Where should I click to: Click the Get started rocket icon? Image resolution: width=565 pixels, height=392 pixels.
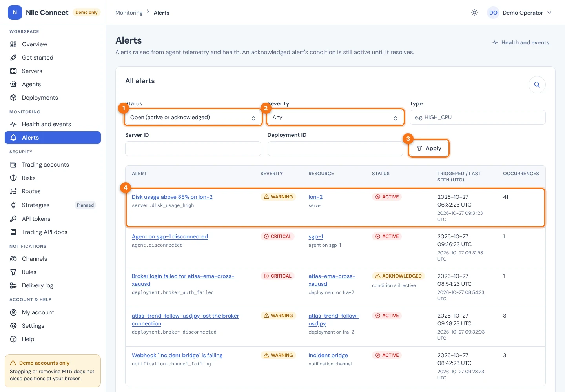(13, 58)
